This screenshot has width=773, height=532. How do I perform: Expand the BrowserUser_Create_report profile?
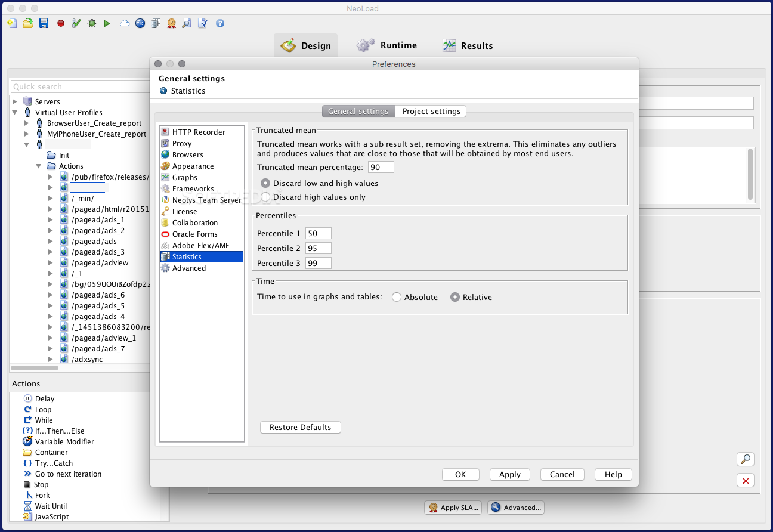26,123
